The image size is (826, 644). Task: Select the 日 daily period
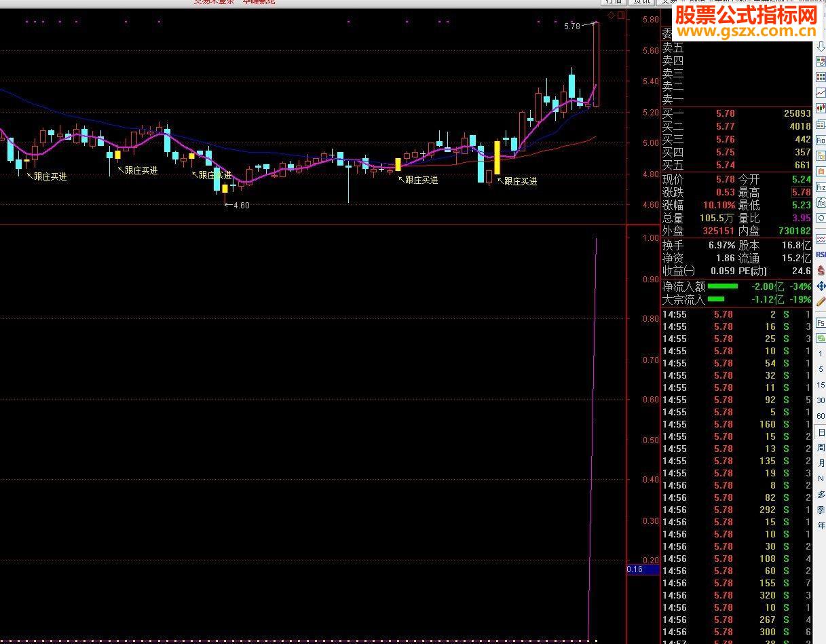click(821, 432)
